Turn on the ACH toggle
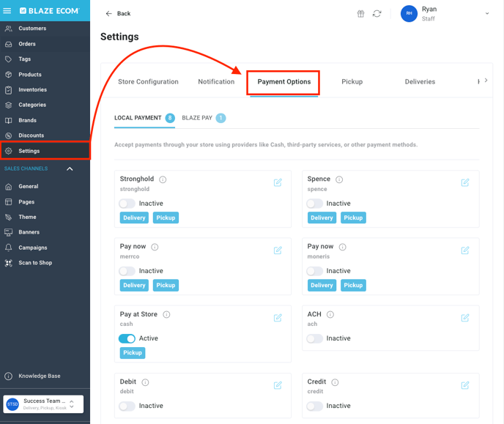This screenshot has height=424, width=504. (x=315, y=338)
